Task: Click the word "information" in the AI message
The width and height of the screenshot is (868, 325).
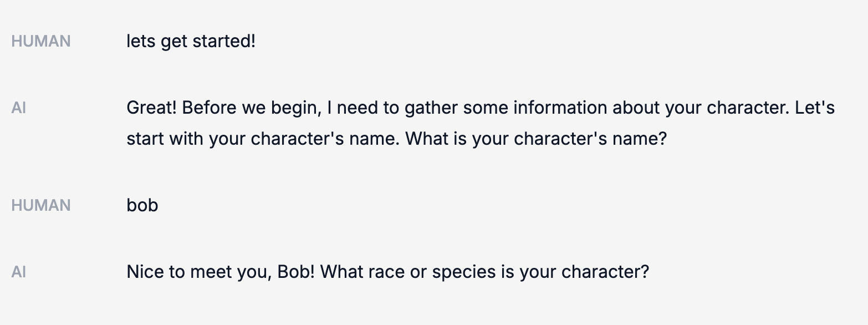Action: coord(560,108)
